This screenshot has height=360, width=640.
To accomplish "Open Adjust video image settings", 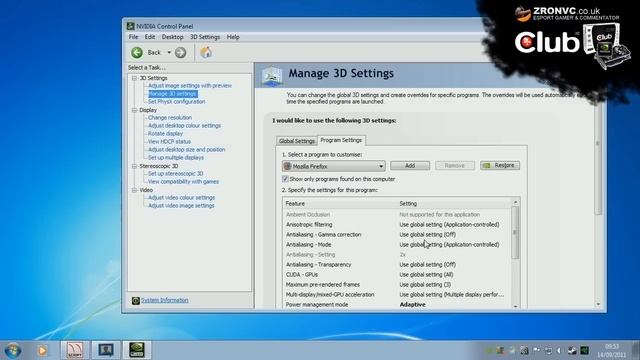I will click(x=181, y=206).
